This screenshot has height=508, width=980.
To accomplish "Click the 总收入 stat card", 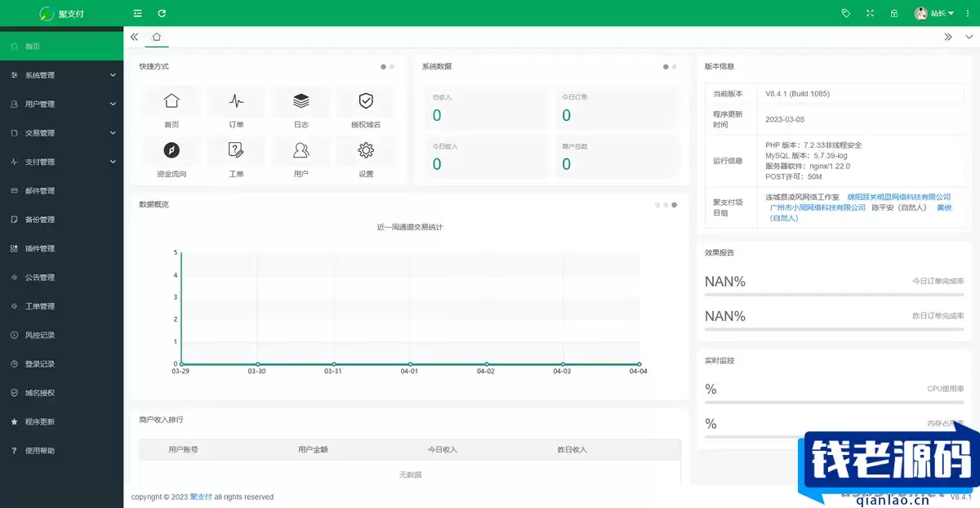I will click(485, 108).
